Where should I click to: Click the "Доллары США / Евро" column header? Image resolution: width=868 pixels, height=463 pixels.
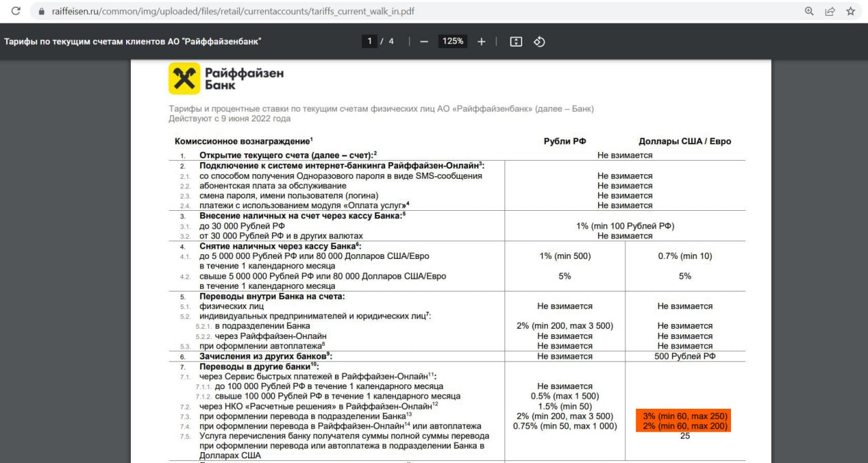685,142
